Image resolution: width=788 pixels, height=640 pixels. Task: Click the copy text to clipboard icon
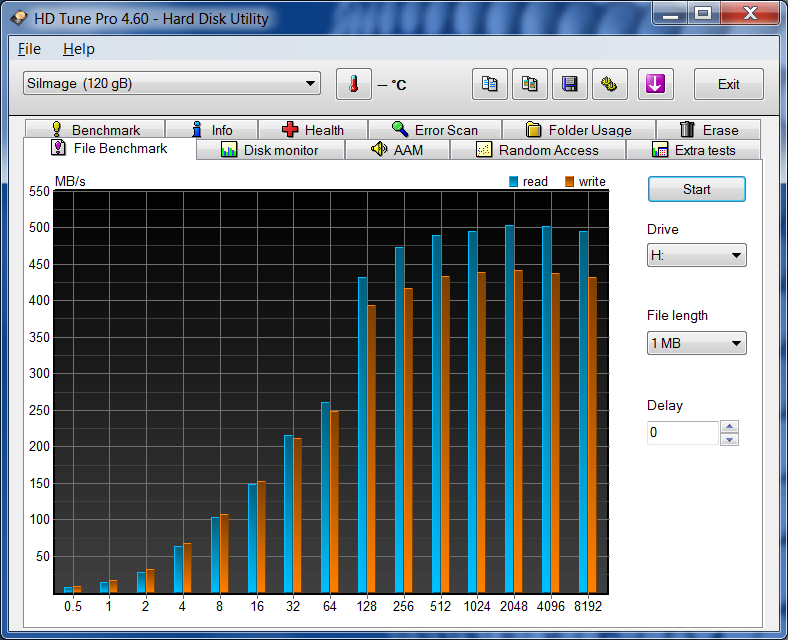490,84
